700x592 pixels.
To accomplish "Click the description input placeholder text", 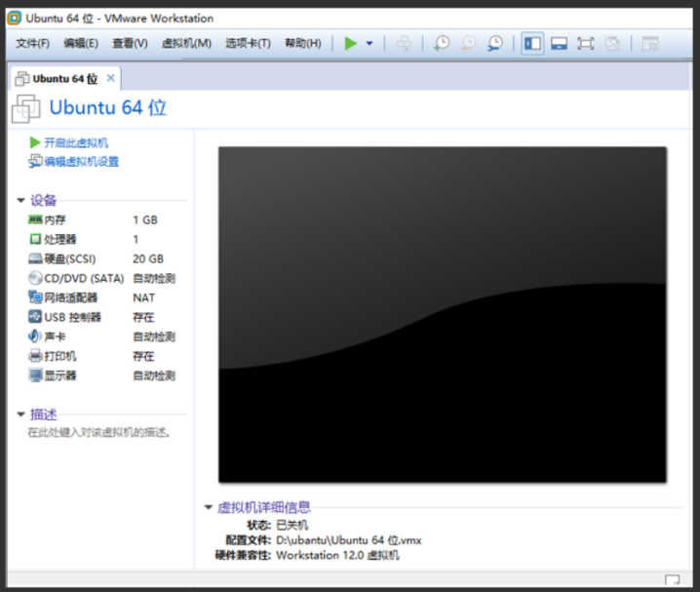I will click(99, 433).
